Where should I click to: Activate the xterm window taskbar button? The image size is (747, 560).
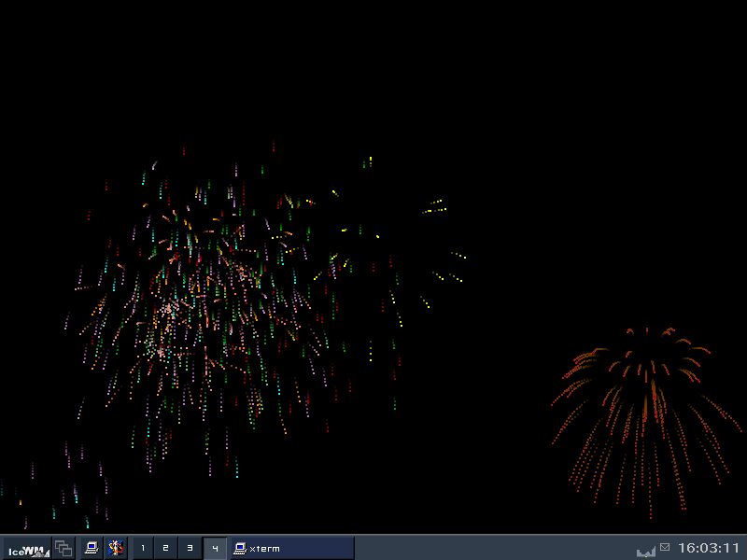[292, 549]
